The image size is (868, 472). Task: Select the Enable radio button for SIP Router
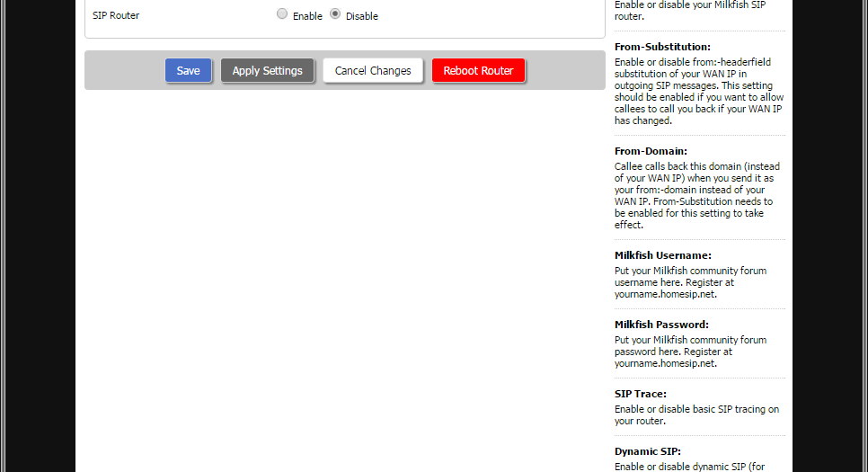pyautogui.click(x=282, y=14)
